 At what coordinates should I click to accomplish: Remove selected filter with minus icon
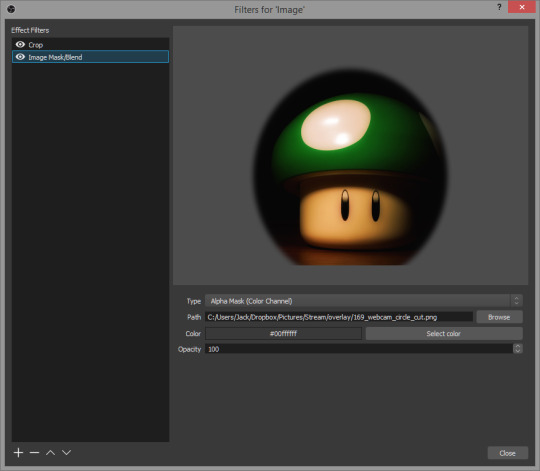pos(34,452)
